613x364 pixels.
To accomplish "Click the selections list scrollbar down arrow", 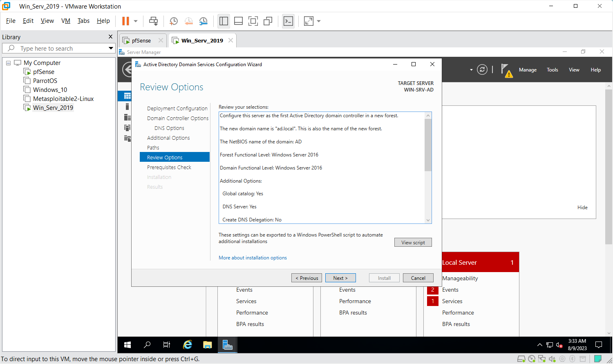I will [428, 220].
